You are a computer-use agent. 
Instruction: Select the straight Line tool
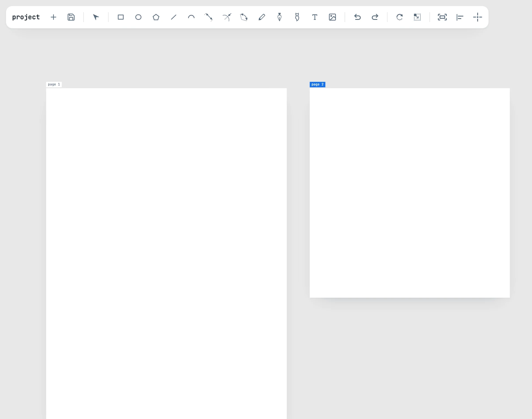pos(174,17)
